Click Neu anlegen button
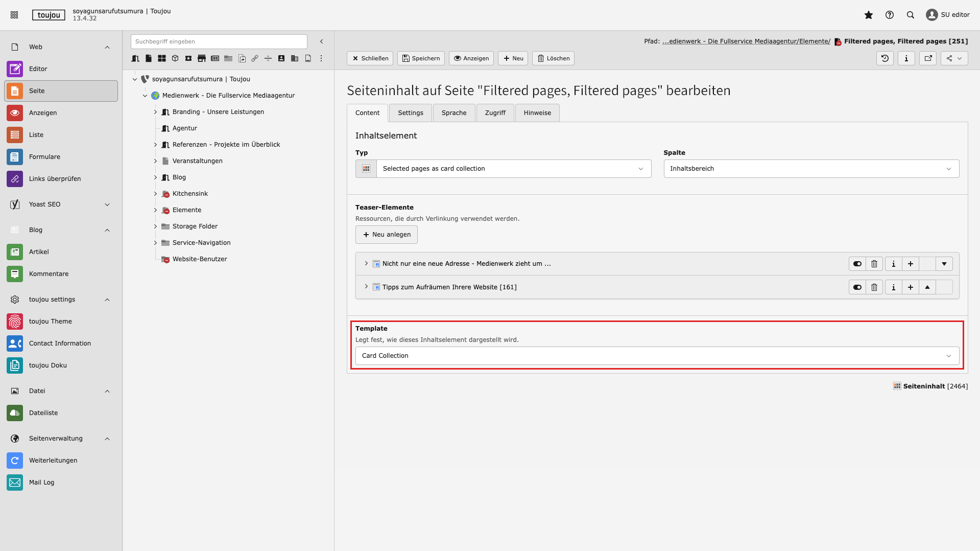 coord(387,235)
